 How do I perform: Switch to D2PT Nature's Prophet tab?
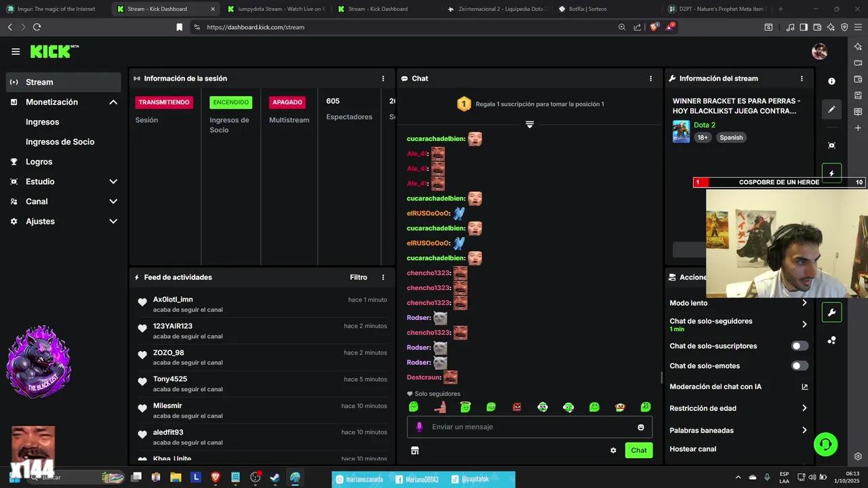coord(717,9)
